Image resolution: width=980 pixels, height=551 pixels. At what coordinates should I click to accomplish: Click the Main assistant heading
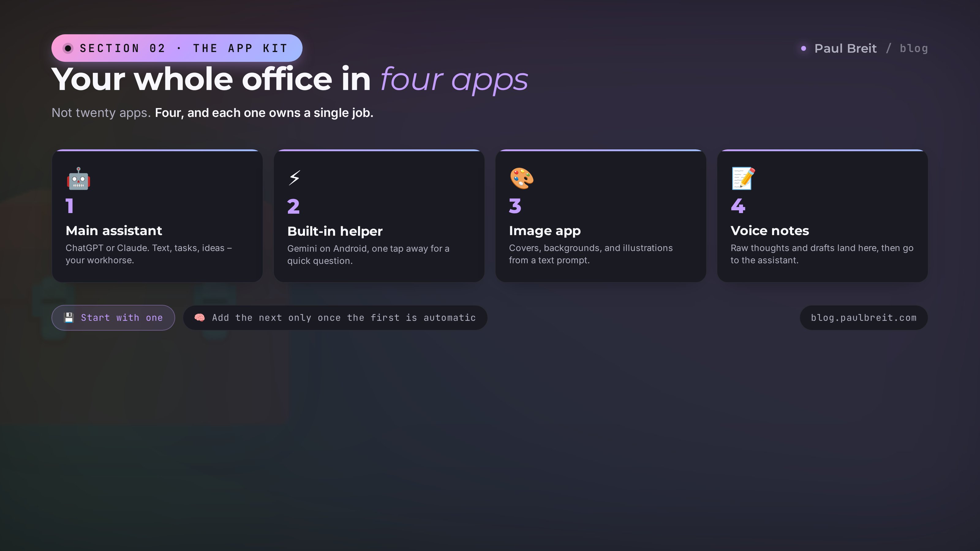tap(114, 231)
